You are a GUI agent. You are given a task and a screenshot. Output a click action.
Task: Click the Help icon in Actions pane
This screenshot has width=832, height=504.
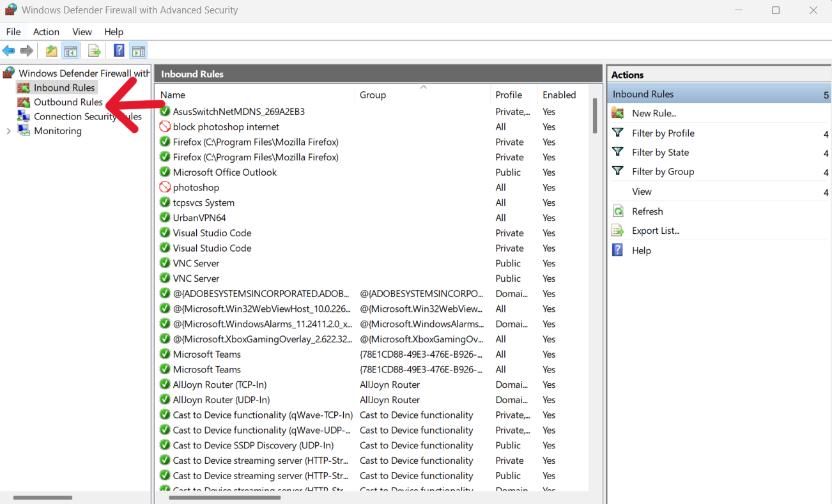pyautogui.click(x=618, y=250)
